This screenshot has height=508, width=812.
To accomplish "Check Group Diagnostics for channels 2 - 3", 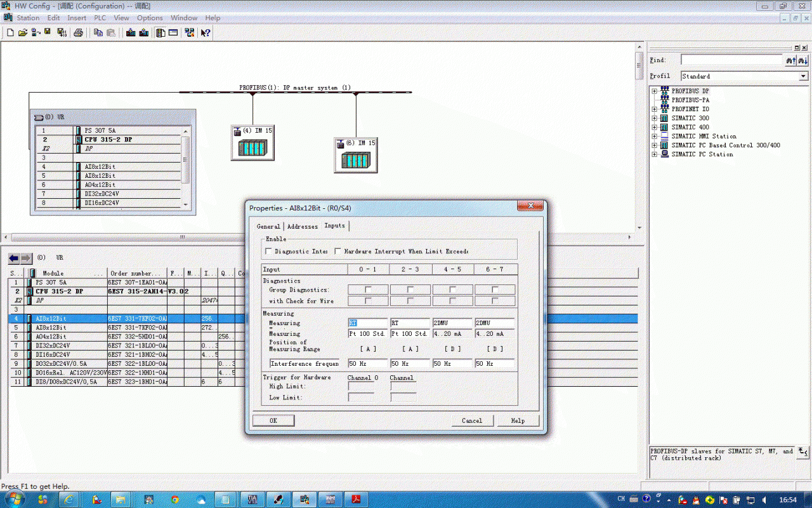I will (x=410, y=290).
